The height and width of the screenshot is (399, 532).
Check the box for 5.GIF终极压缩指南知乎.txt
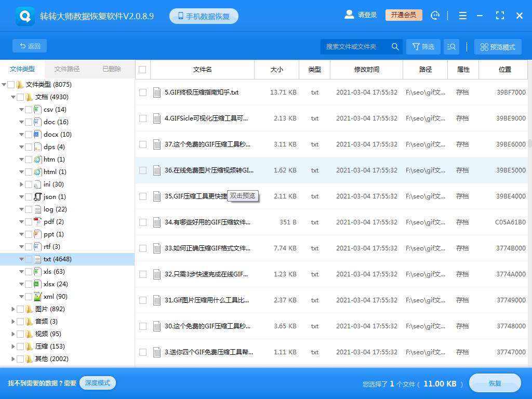point(142,92)
